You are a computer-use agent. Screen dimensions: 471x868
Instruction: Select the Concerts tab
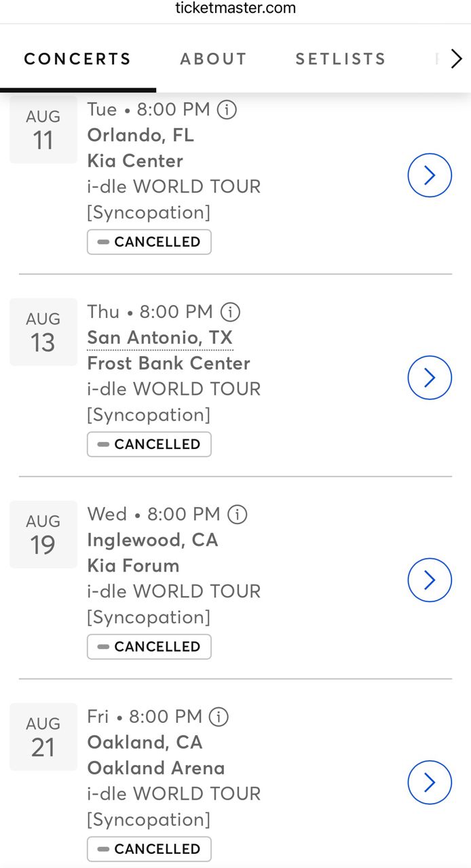pyautogui.click(x=77, y=59)
